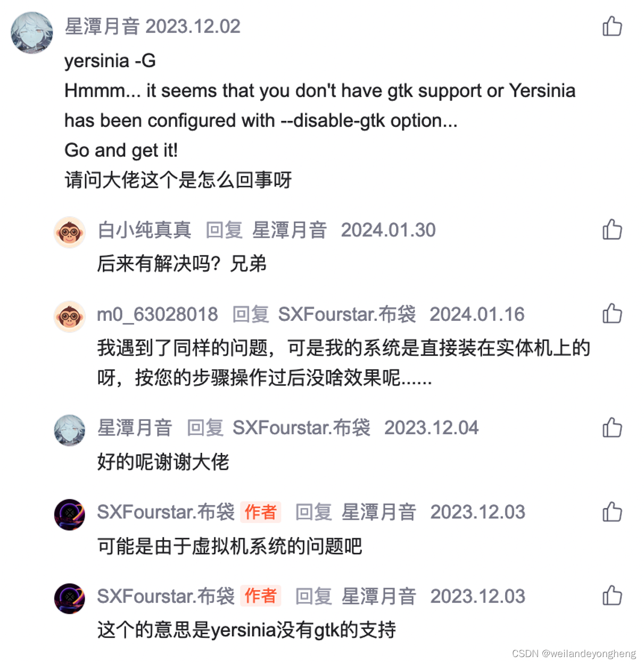Click the 作者 badge on 虚拟机系统 reply

(x=260, y=512)
